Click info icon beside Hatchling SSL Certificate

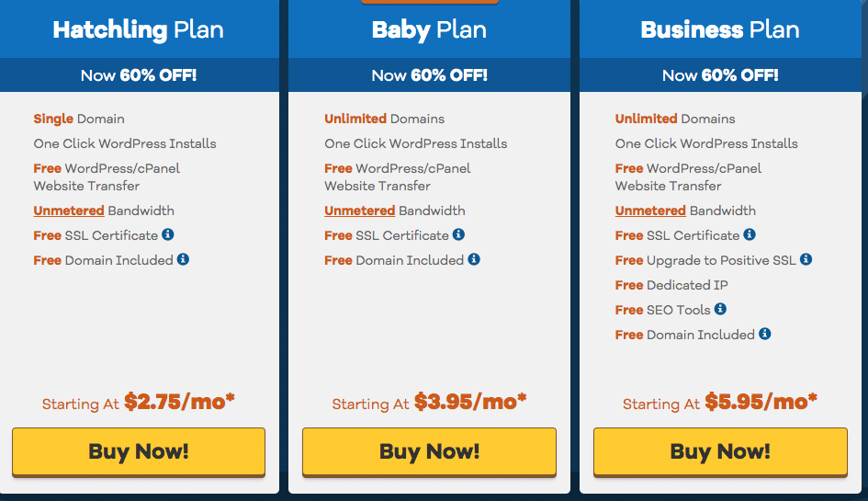pyautogui.click(x=168, y=235)
